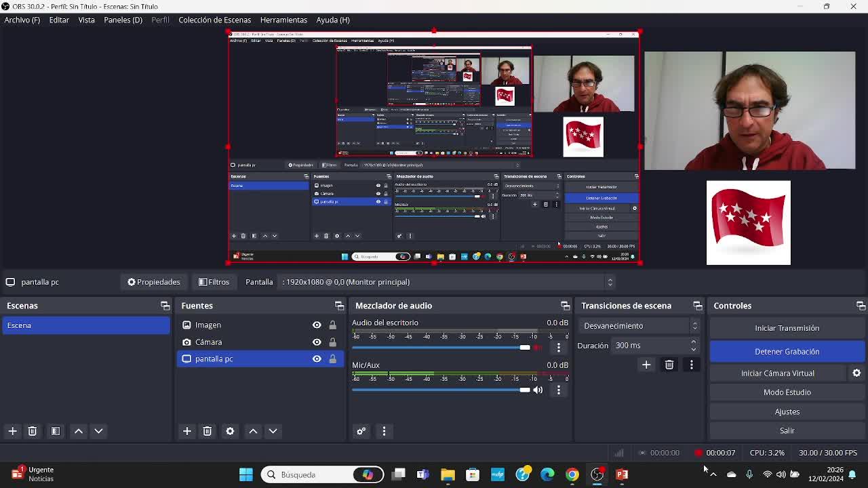Open source properties gear in Fuentes
Image resolution: width=868 pixels, height=488 pixels.
[230, 431]
